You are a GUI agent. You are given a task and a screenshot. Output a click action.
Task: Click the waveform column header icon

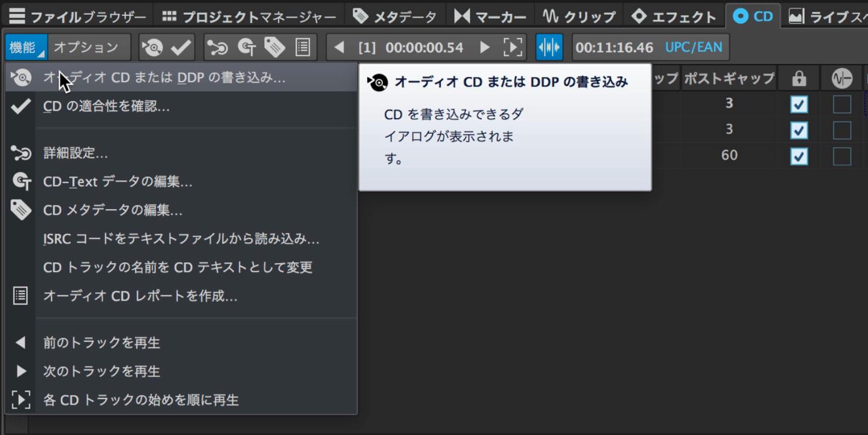(x=842, y=78)
